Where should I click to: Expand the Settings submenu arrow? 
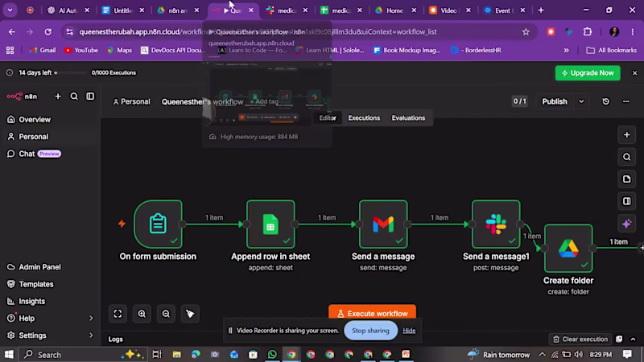tap(91, 335)
